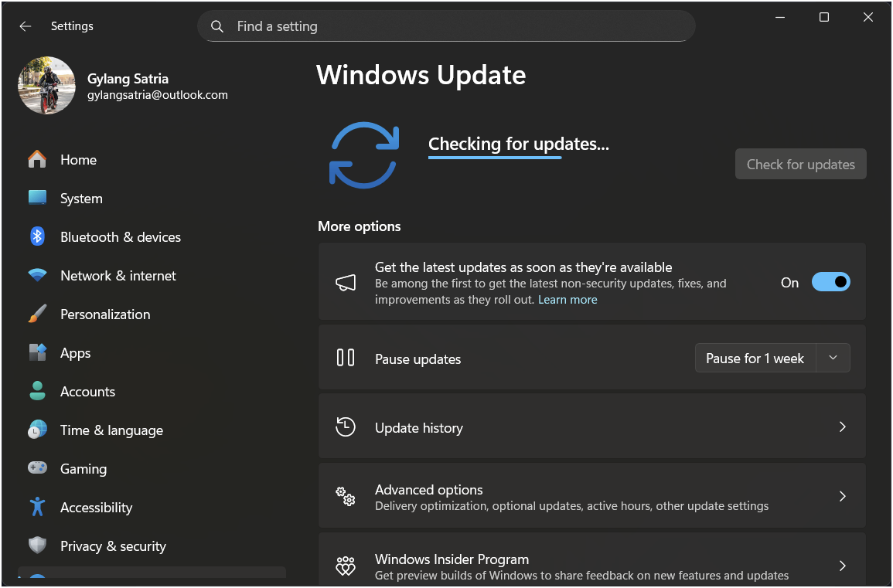Click the Advanced options gears icon

click(x=346, y=496)
